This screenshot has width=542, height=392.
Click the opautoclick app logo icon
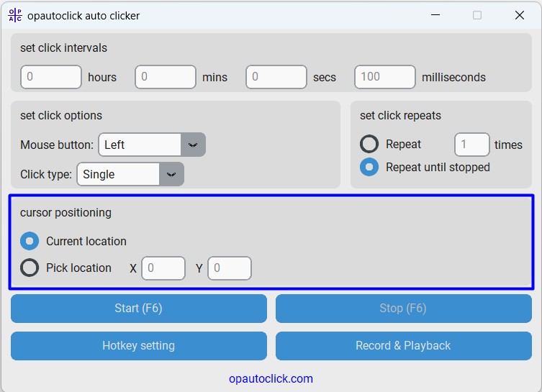[x=15, y=15]
